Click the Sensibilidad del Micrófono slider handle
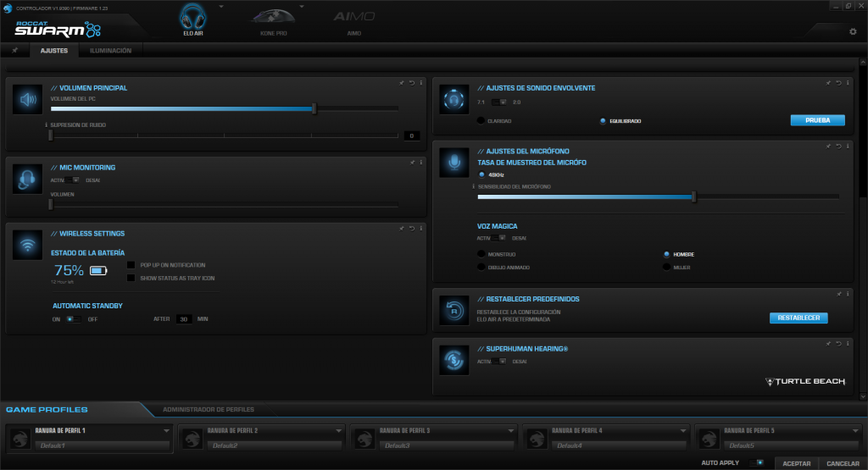Screen dimensions: 868x470 click(x=693, y=196)
